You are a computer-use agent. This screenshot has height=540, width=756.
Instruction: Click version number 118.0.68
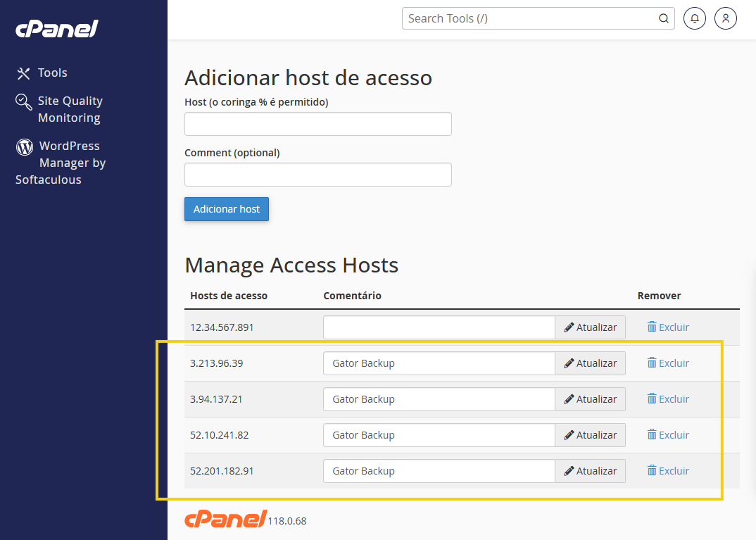[x=287, y=521]
